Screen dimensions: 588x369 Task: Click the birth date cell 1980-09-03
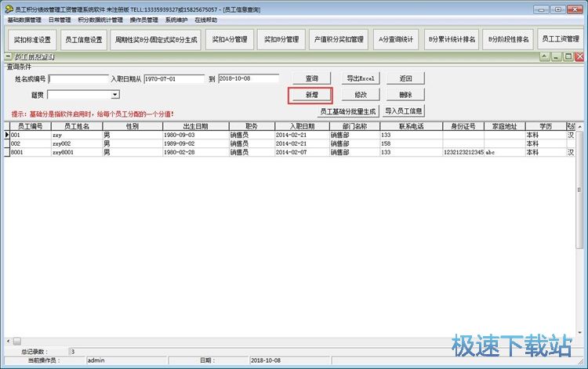pyautogui.click(x=196, y=135)
